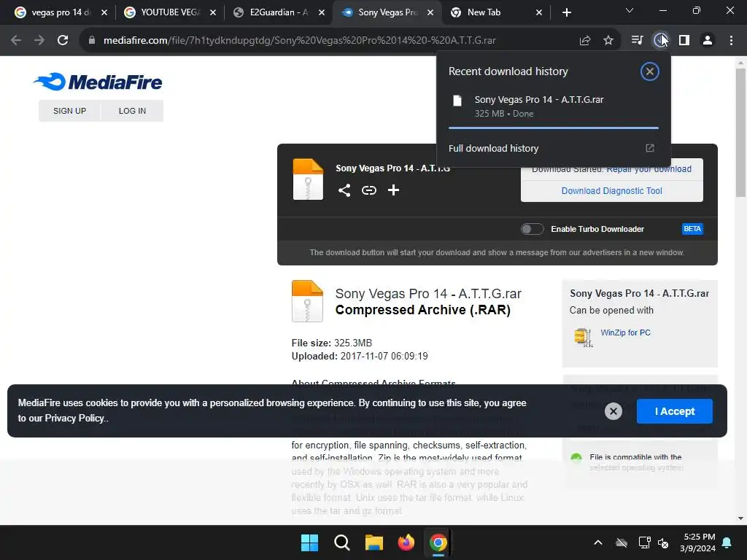Click the share icon under file name
Viewport: 747px width, 560px height.
click(x=344, y=190)
